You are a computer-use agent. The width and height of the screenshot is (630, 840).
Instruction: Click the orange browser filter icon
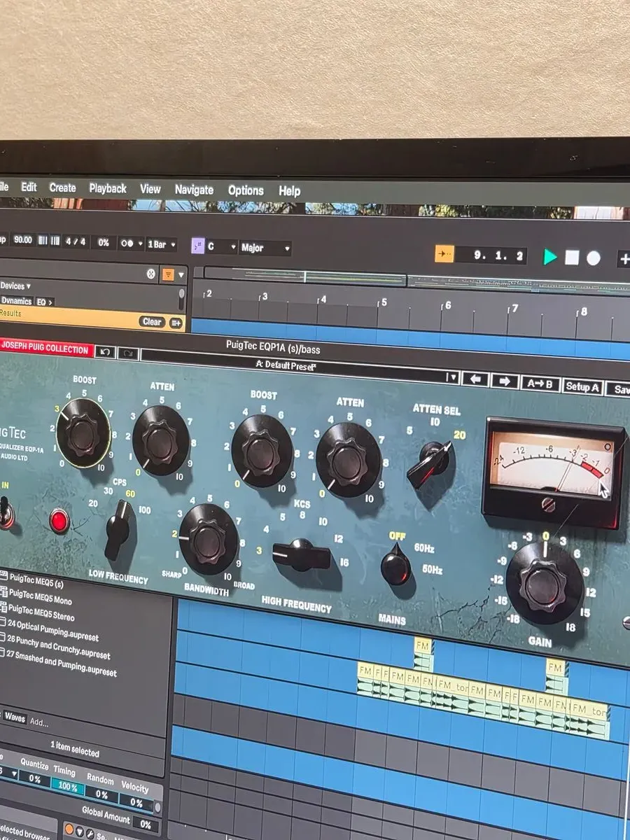169,274
